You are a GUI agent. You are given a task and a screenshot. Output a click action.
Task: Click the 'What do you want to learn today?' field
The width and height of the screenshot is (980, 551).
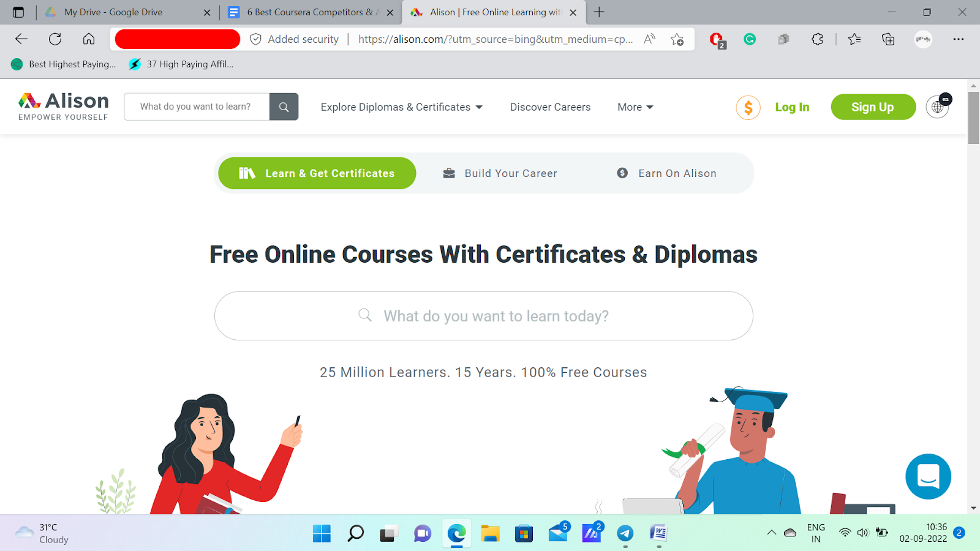pos(483,316)
